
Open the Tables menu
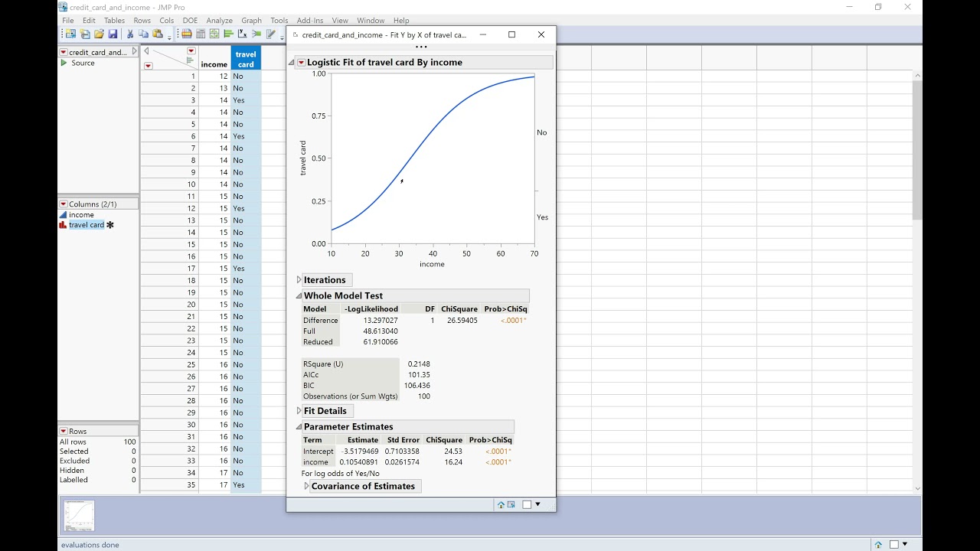[x=114, y=21]
